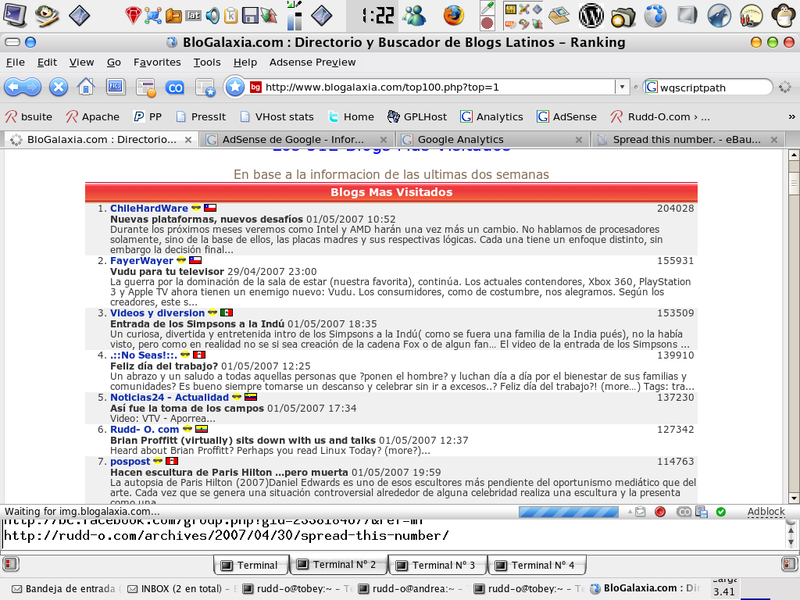The height and width of the screenshot is (600, 800).
Task: Switch to the Google Analytics tab
Action: tap(460, 140)
